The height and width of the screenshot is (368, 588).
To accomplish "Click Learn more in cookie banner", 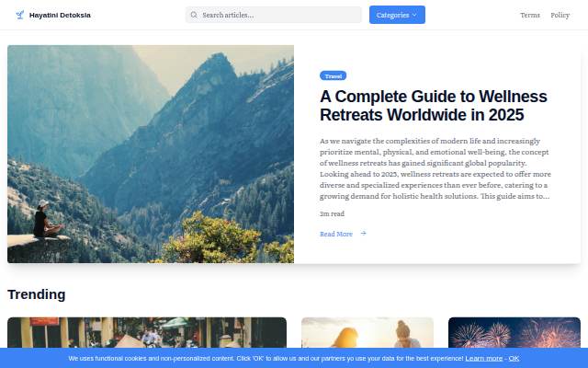I will pos(484,358).
